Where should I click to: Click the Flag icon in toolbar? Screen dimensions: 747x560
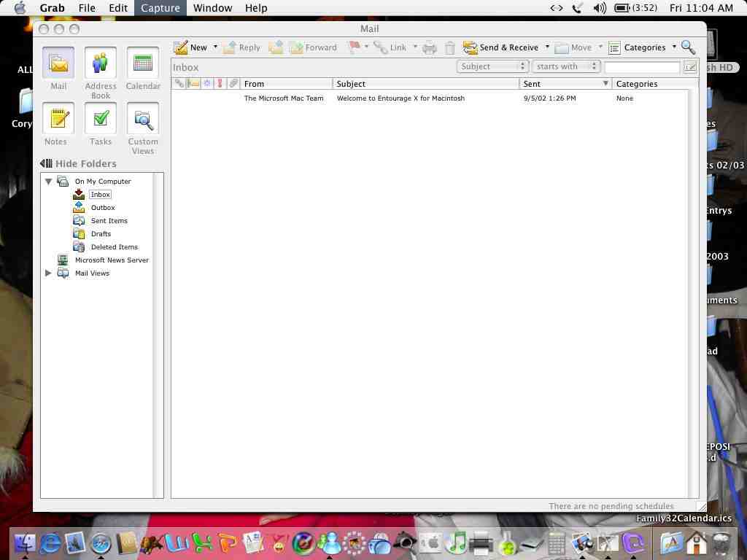coord(355,47)
